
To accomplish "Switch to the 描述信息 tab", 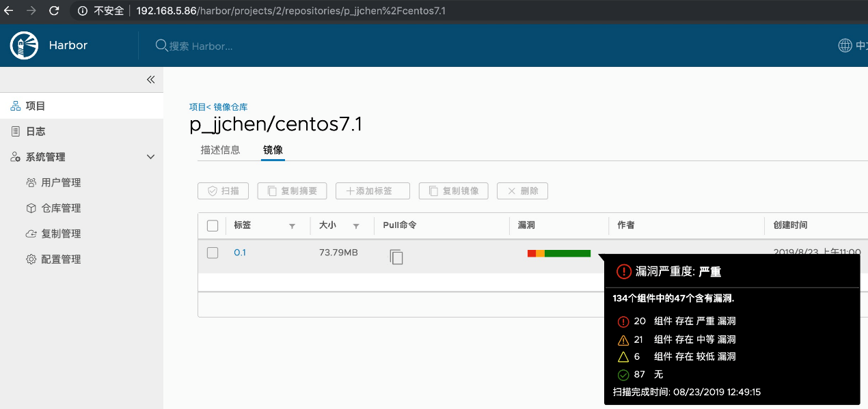I will click(x=220, y=150).
